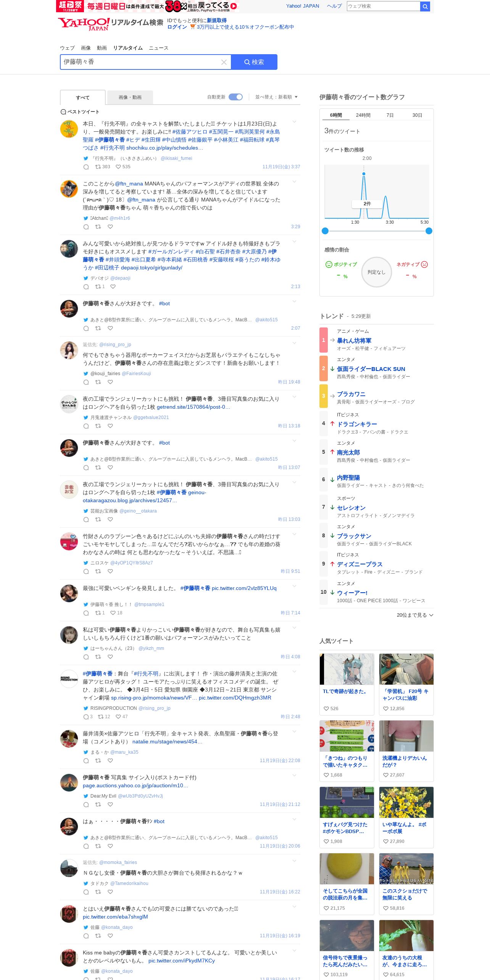Click the 新規取得 link
The image size is (490, 980).
point(217,21)
